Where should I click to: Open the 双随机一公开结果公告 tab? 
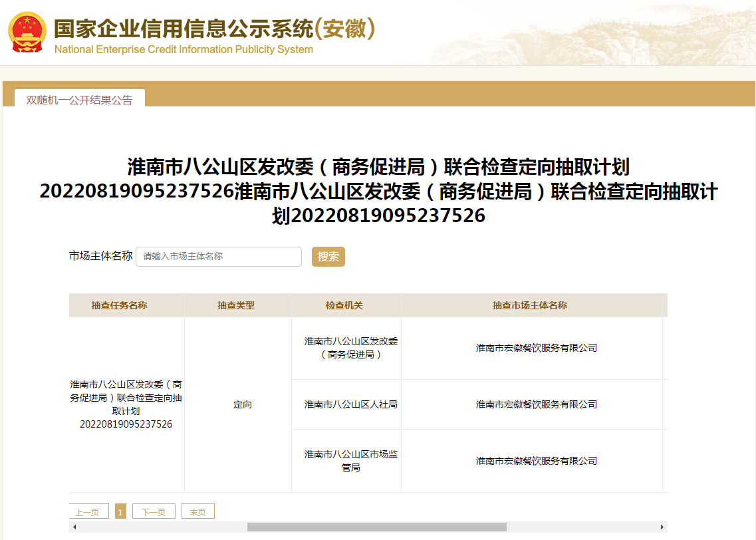79,100
